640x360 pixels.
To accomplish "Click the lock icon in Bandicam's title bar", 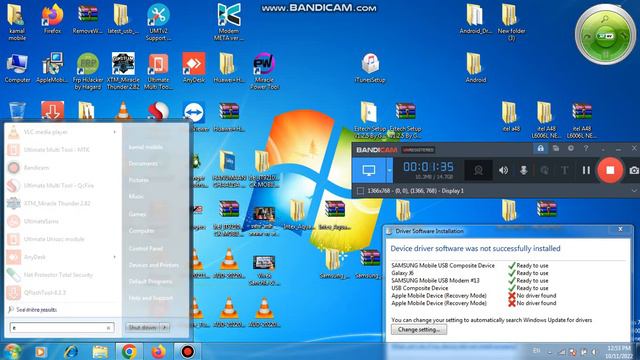I will click(x=540, y=149).
